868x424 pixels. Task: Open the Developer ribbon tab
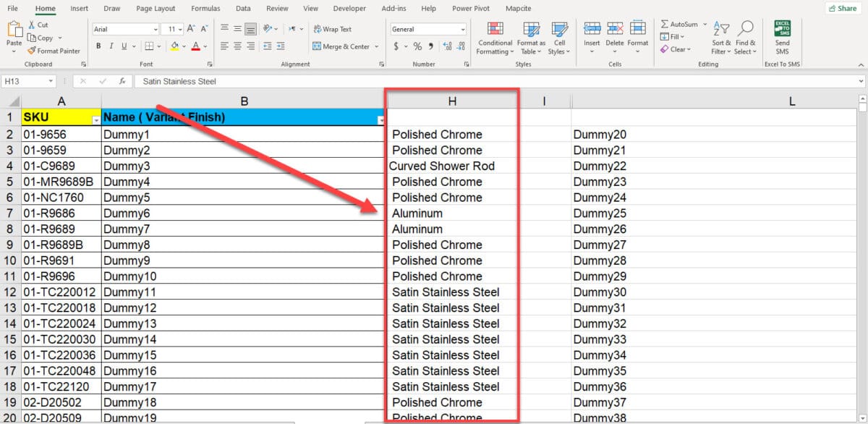pos(349,8)
